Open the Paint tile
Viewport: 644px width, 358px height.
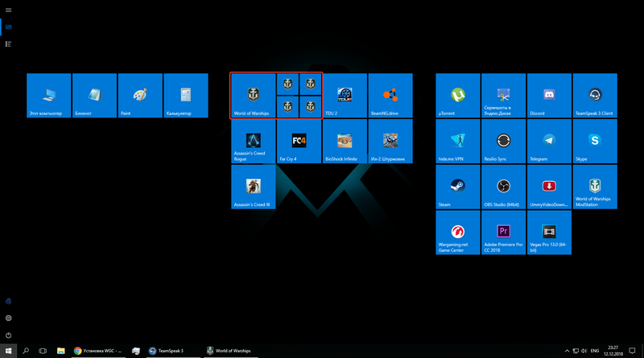coord(140,96)
